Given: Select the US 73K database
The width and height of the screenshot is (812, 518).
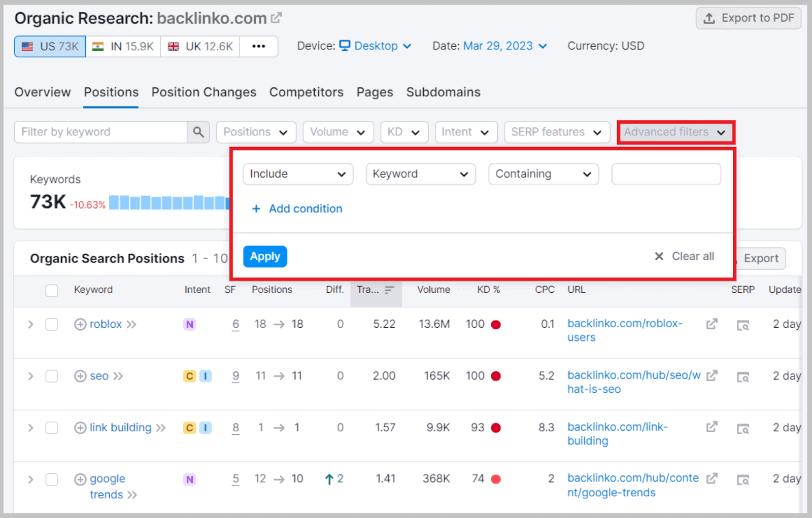Looking at the screenshot, I should 50,46.
